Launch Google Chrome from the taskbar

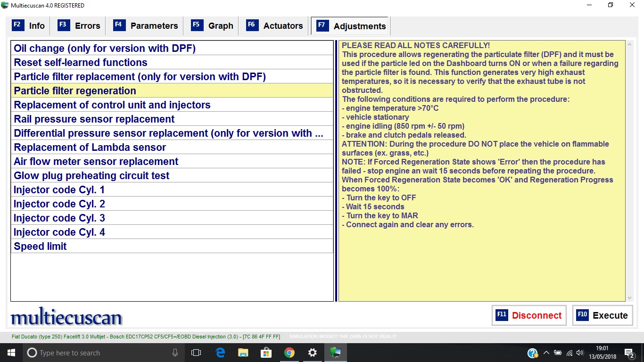[x=289, y=353]
